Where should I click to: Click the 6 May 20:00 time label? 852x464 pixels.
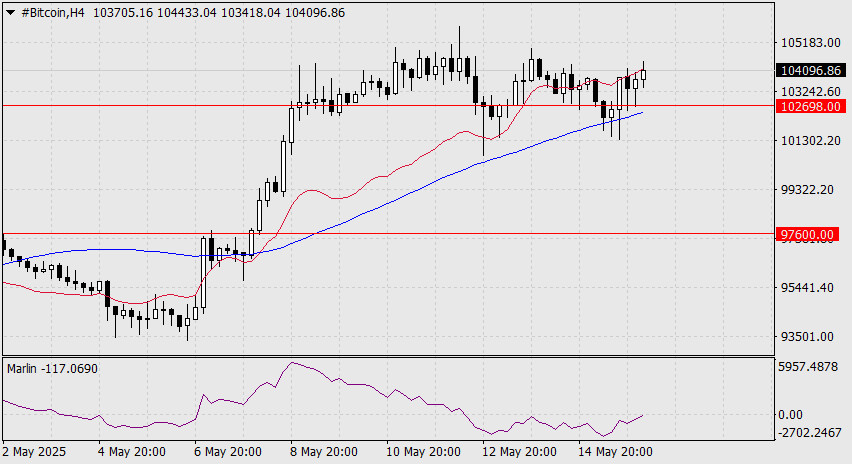(x=228, y=452)
